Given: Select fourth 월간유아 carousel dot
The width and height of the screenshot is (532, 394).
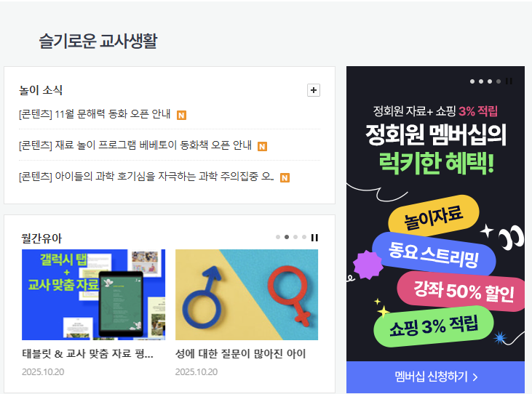Looking at the screenshot, I should click(304, 237).
